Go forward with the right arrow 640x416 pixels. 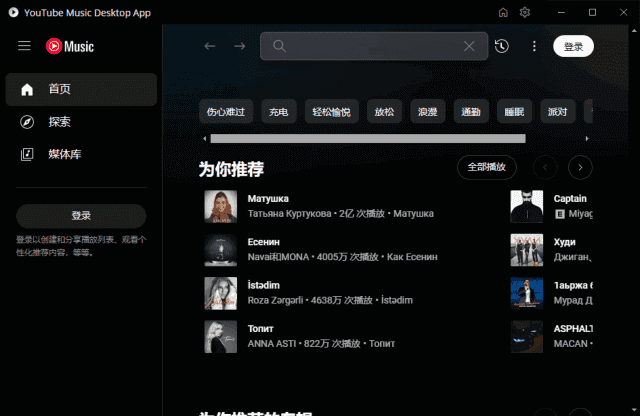coord(239,46)
